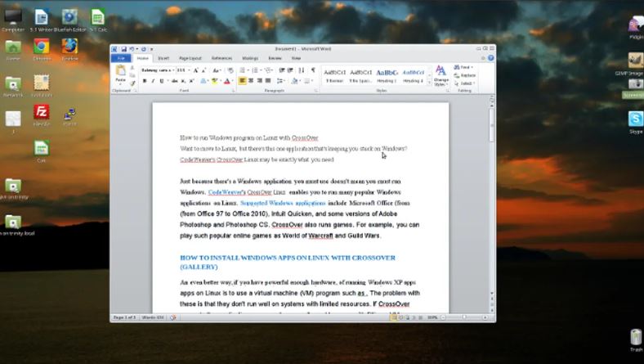
Task: Toggle Superscript formatting
Action: (x=191, y=81)
